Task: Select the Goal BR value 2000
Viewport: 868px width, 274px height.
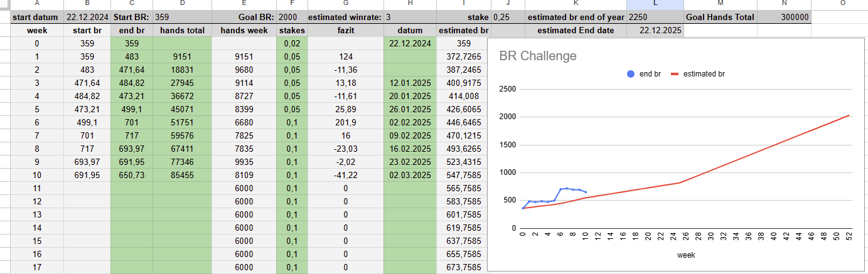Action: [x=292, y=17]
